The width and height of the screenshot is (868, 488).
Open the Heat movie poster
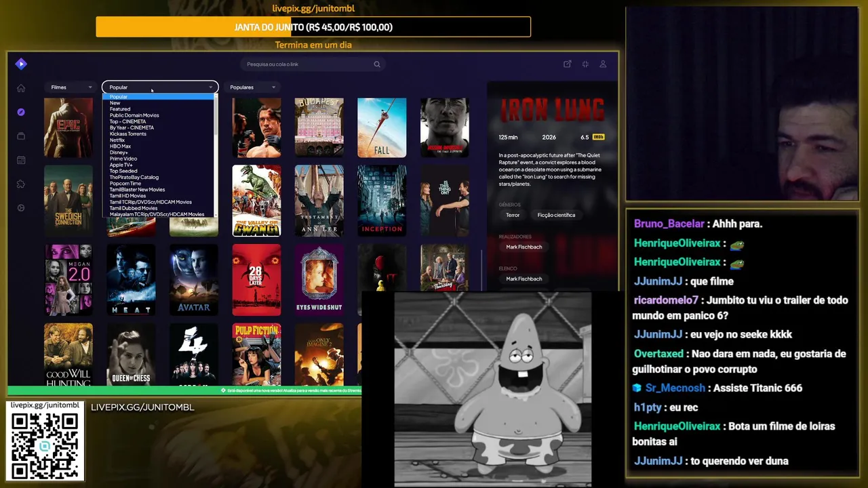pyautogui.click(x=131, y=280)
